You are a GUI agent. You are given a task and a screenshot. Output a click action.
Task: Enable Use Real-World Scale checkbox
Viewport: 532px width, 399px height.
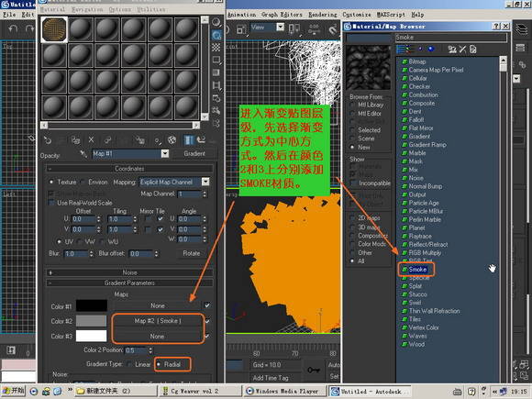tap(51, 203)
